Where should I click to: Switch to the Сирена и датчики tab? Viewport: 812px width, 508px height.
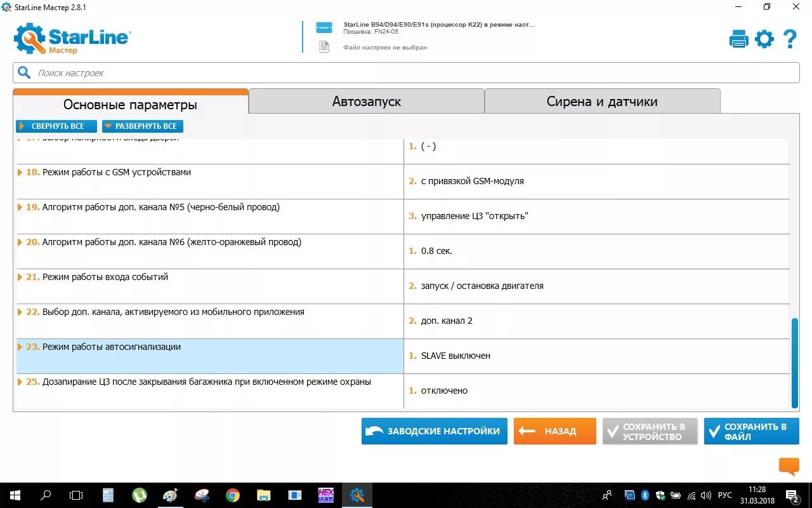click(x=602, y=102)
